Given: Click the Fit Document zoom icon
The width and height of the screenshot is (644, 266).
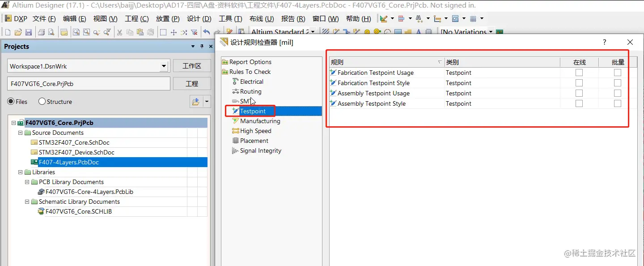Looking at the screenshot, I should pyautogui.click(x=76, y=32).
